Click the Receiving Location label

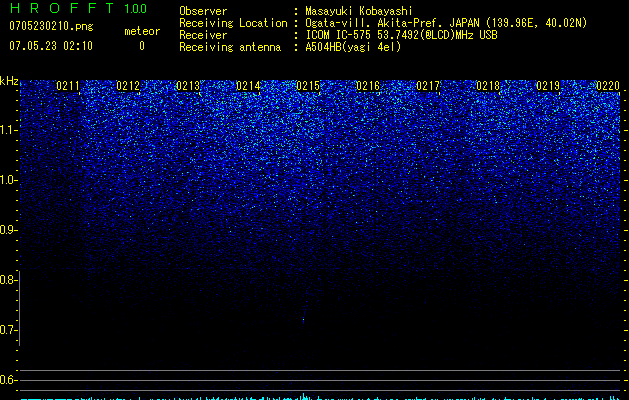(233, 23)
